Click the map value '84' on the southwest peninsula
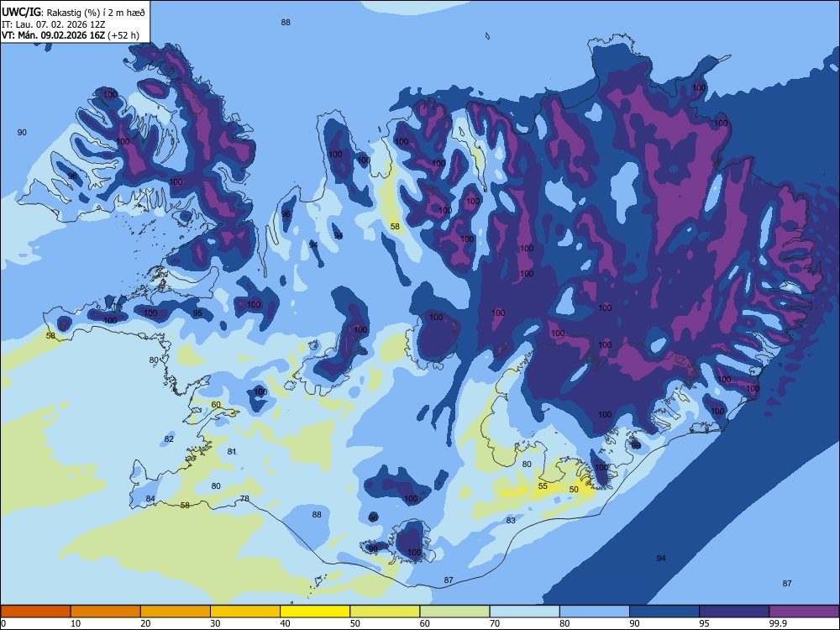 pos(150,499)
